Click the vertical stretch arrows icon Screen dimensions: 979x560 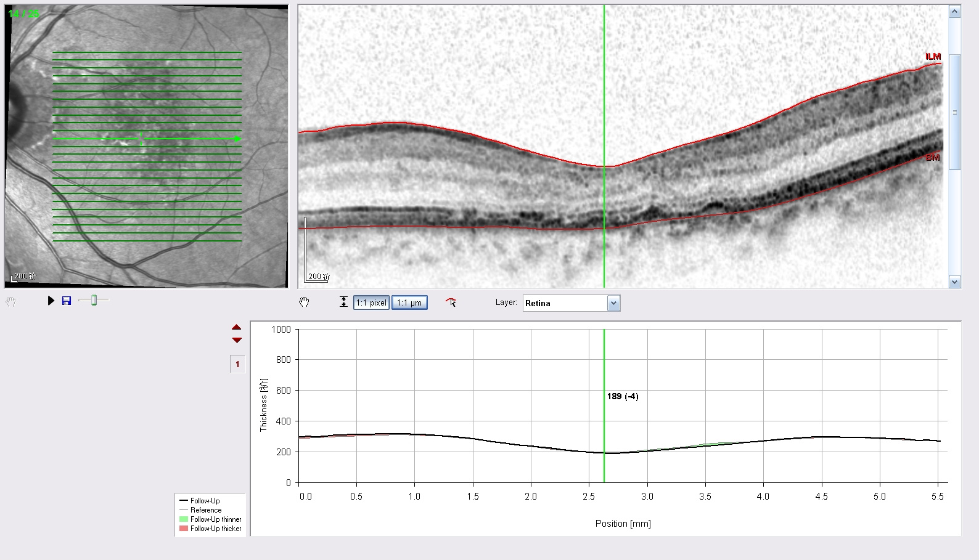pyautogui.click(x=343, y=302)
